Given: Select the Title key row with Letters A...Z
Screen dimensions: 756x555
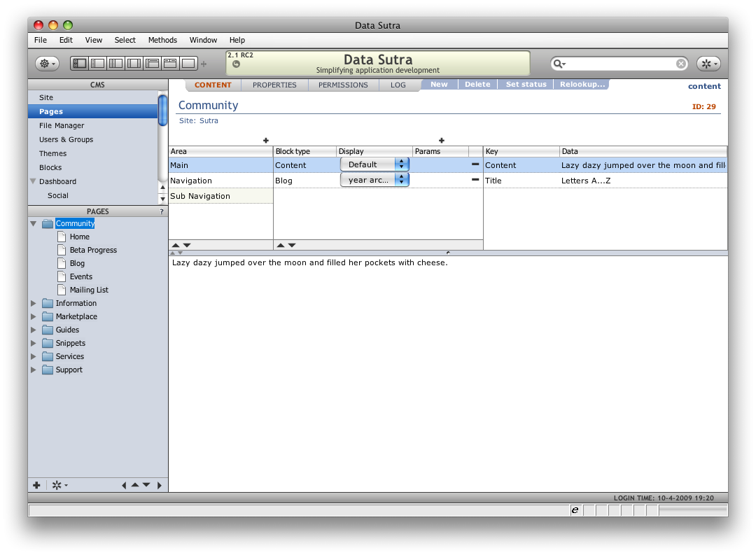Looking at the screenshot, I should (x=605, y=181).
